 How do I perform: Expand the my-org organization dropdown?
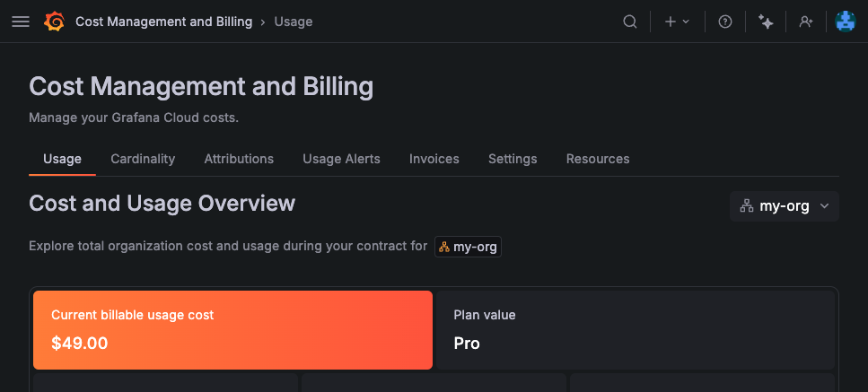(x=784, y=206)
